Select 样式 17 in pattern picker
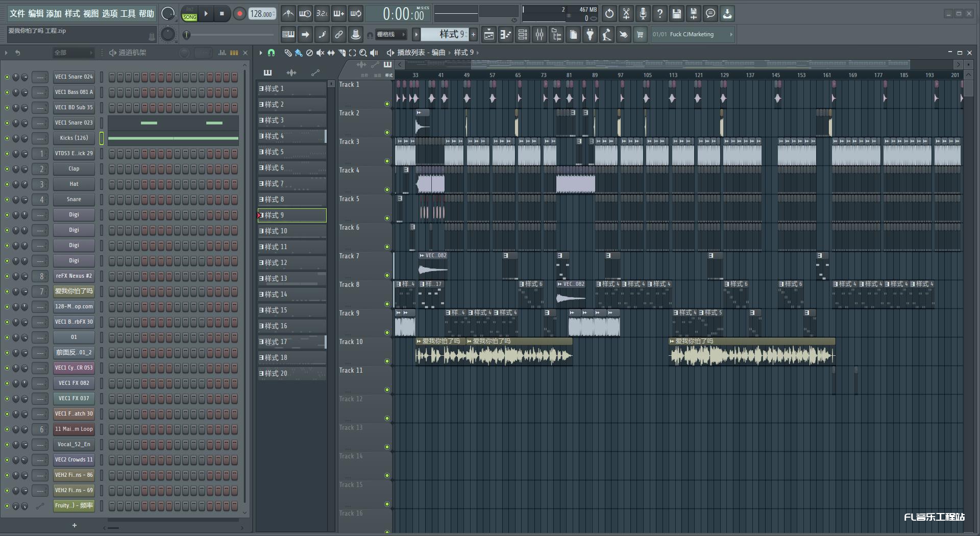Screen dimensions: 980x536 point(292,342)
